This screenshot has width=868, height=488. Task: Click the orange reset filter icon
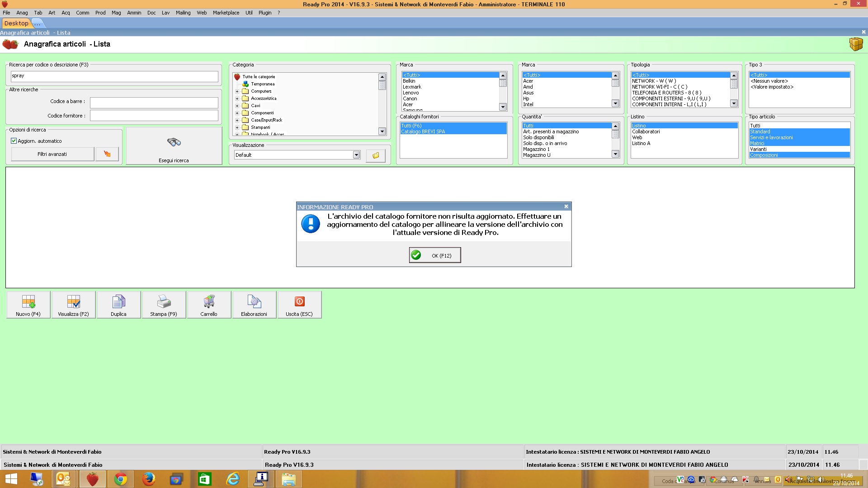point(107,154)
